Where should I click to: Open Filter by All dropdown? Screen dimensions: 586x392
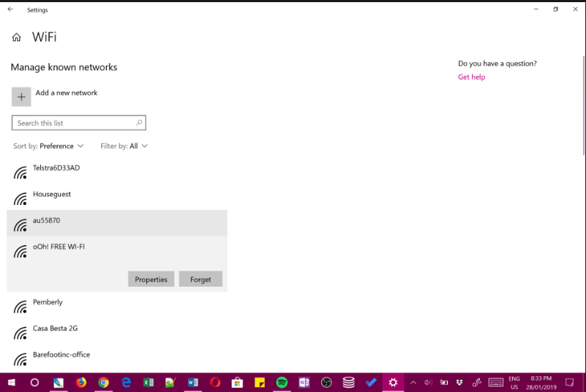(x=124, y=146)
